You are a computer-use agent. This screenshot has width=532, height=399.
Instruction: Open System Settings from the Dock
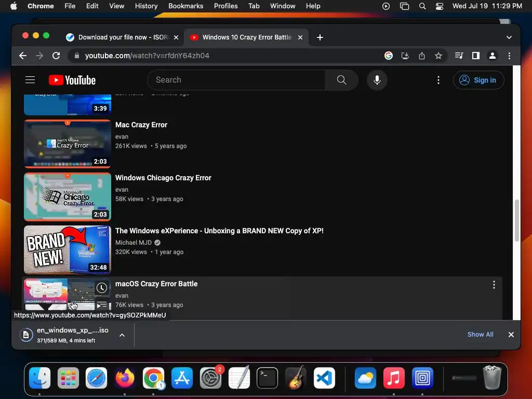[210, 378]
